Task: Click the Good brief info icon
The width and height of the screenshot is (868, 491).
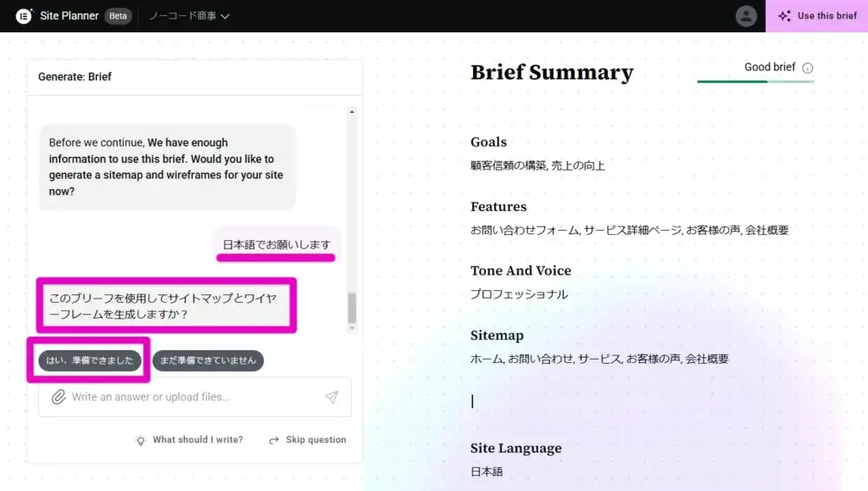Action: click(x=808, y=68)
